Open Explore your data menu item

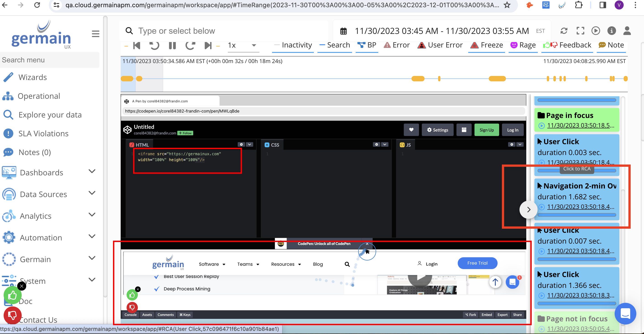(x=50, y=115)
